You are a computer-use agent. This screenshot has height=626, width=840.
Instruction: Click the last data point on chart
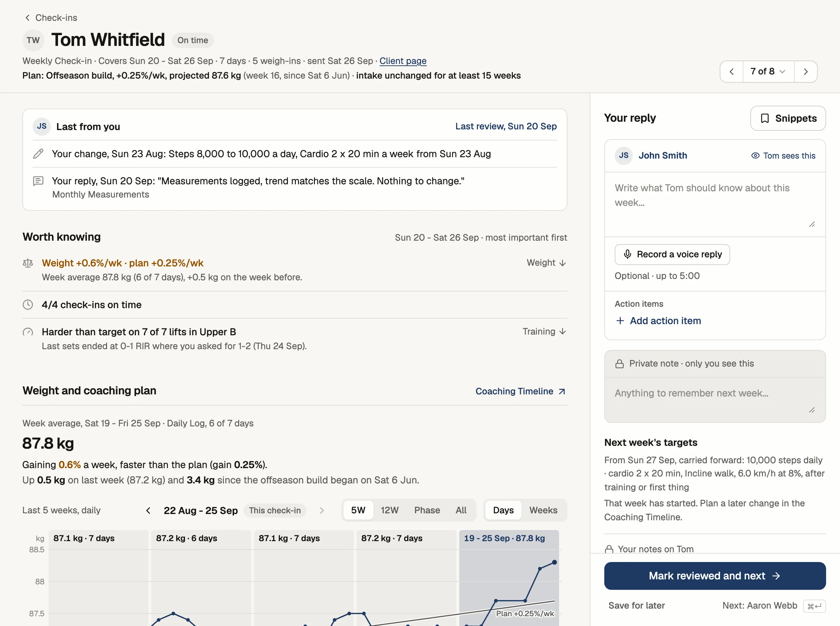point(554,562)
